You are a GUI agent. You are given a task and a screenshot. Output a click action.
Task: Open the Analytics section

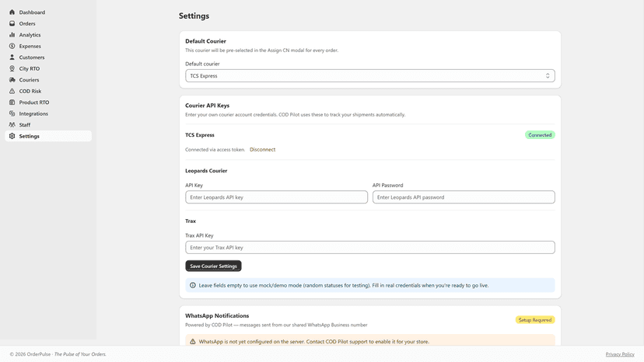point(48,35)
